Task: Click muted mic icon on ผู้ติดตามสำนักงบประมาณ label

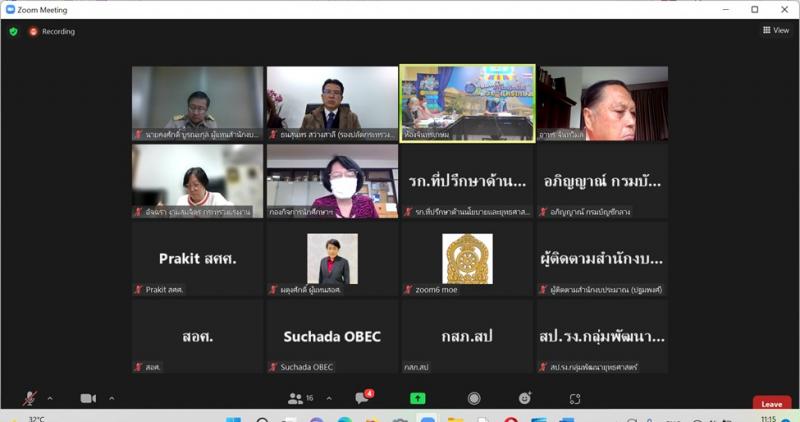Action: click(543, 289)
